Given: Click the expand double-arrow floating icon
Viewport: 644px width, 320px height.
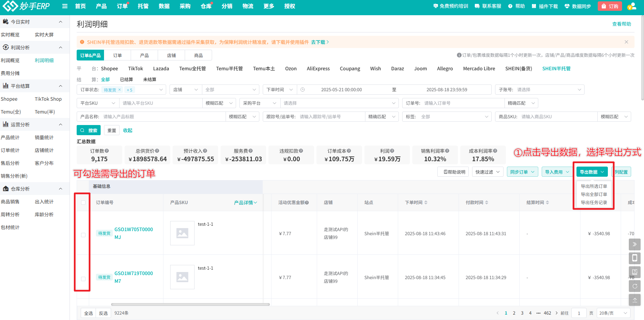Looking at the screenshot, I should (x=635, y=244).
